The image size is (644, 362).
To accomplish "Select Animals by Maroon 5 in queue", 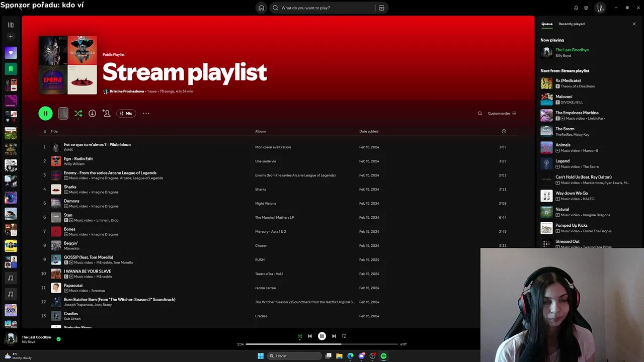I will (x=588, y=148).
